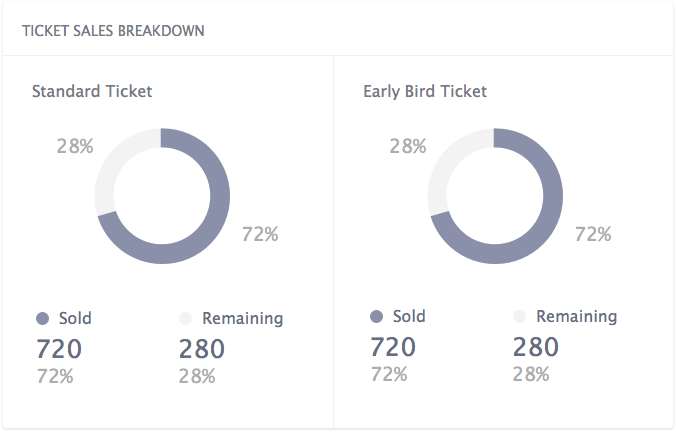Click the 720 sold count for Early Bird
Image resolution: width=676 pixels, height=432 pixels.
tap(393, 347)
